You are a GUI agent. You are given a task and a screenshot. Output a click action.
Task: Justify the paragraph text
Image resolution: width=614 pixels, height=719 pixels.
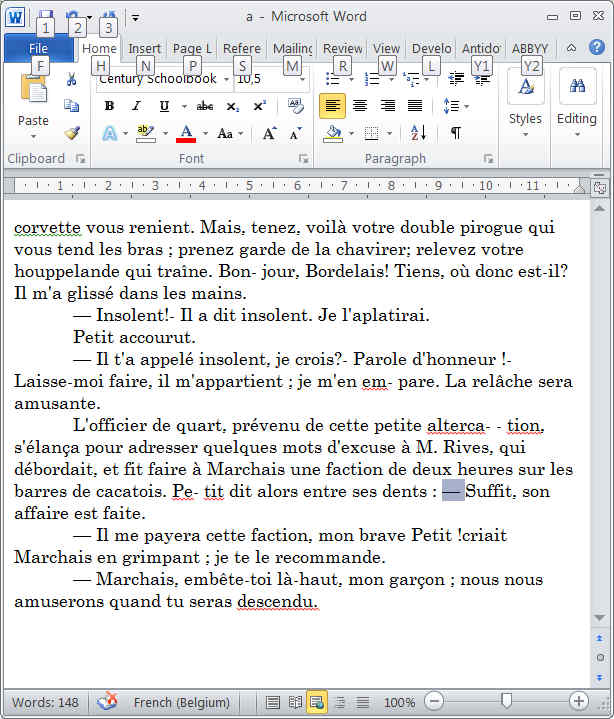pos(414,106)
